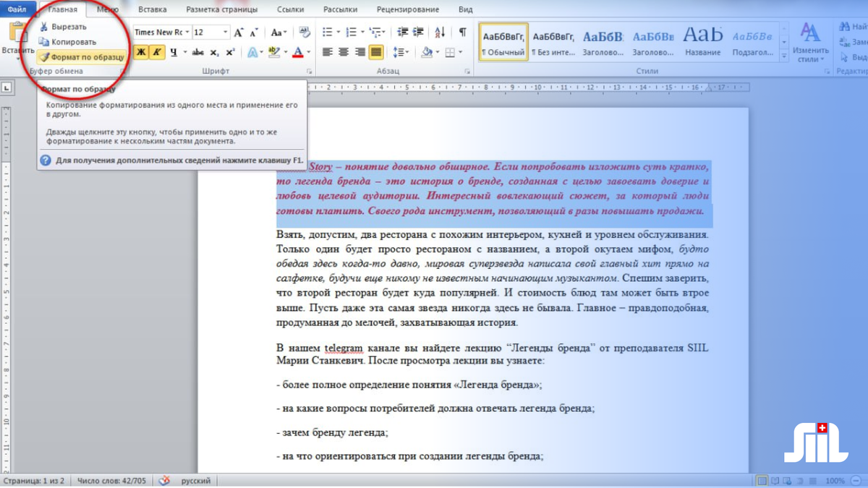The height and width of the screenshot is (488, 868).
Task: Center align the text
Action: pyautogui.click(x=343, y=52)
